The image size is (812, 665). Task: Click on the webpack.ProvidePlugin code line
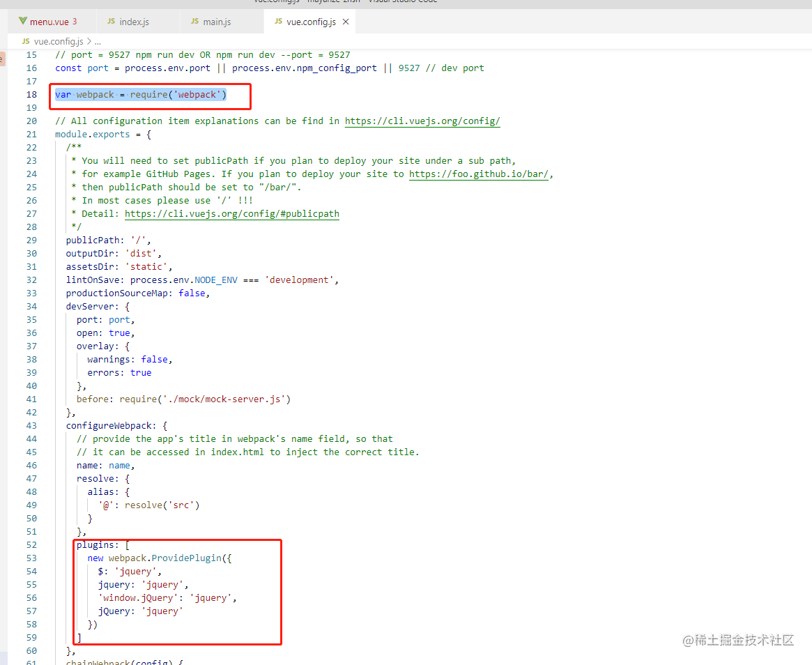pos(160,558)
